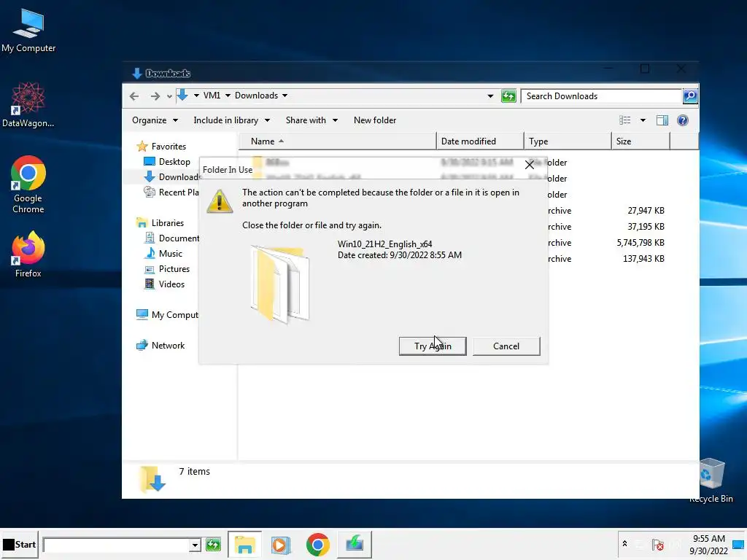
Task: Click flag with red X tray icon
Action: pos(658,545)
